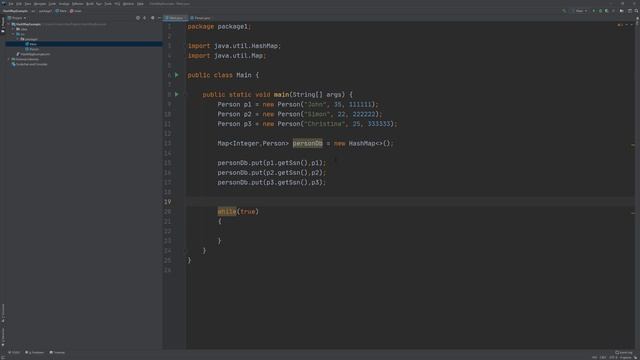Screen dimensions: 640x360
Task: Open the TODO tool window
Action: click(x=14, y=352)
